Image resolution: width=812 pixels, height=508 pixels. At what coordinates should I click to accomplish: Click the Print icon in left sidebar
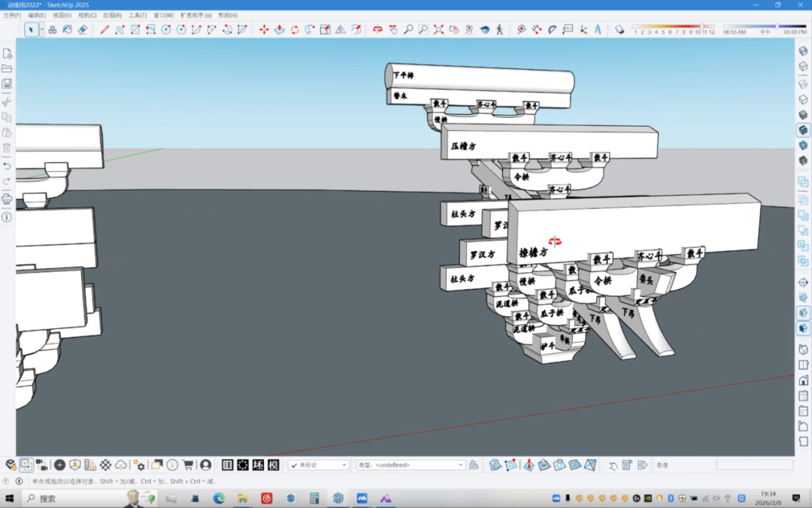(x=7, y=199)
